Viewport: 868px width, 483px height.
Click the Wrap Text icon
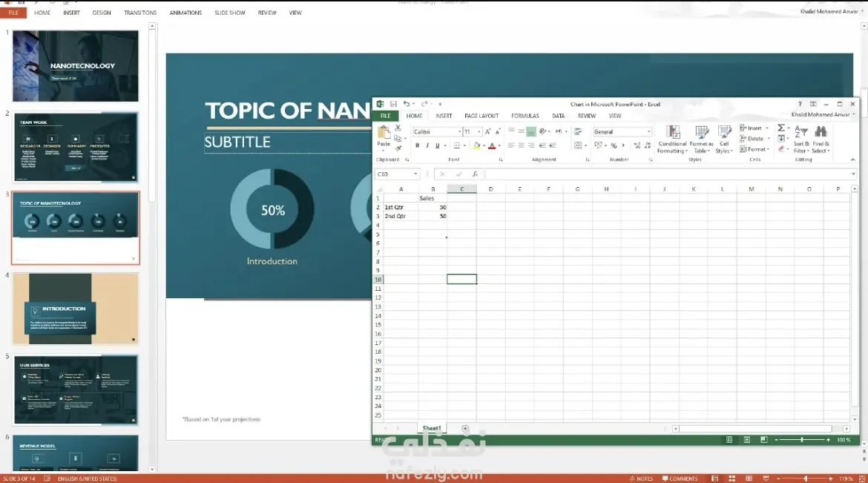click(x=578, y=132)
